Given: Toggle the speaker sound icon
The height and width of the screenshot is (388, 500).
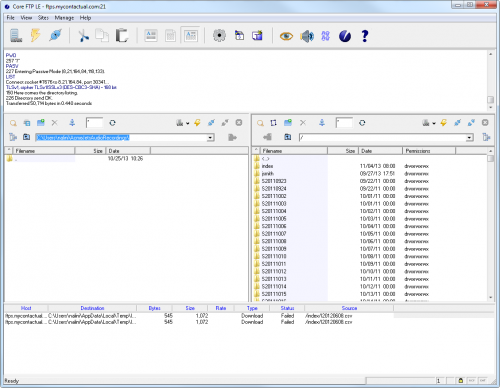Looking at the screenshot, I should tap(307, 36).
